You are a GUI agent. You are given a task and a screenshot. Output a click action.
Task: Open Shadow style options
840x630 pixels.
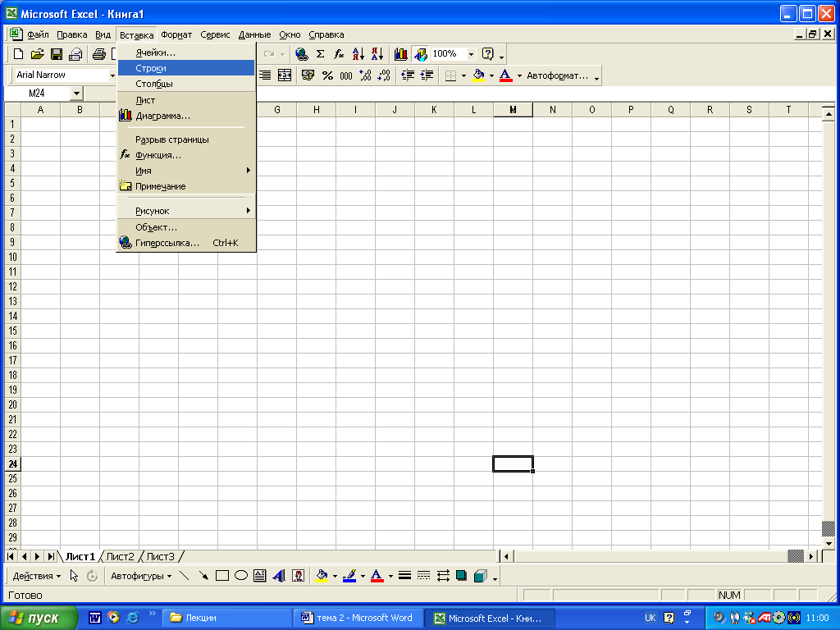click(x=461, y=577)
